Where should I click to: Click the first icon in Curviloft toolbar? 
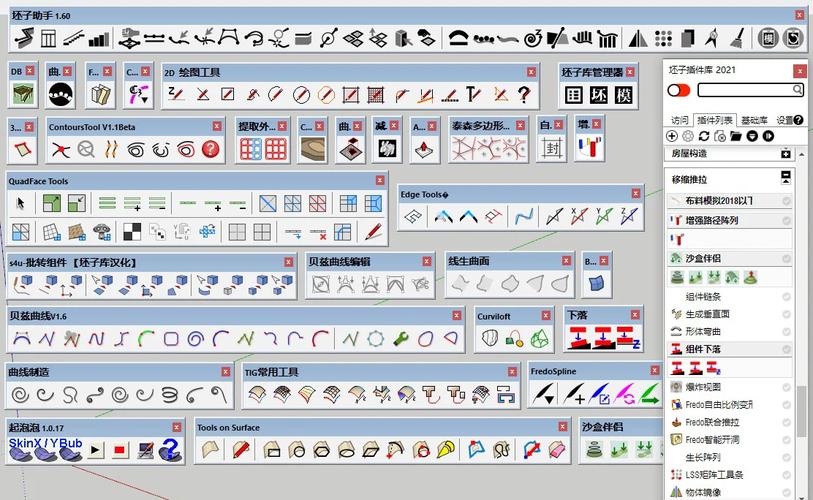click(489, 339)
